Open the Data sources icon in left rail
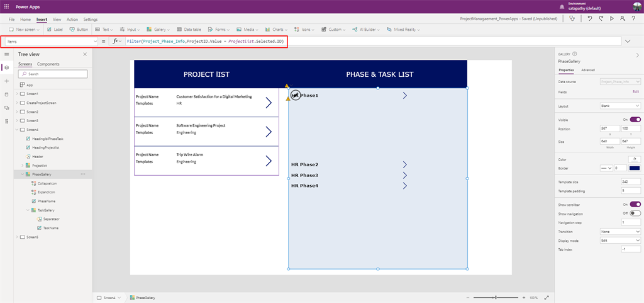Image resolution: width=644 pixels, height=303 pixels. (x=7, y=94)
